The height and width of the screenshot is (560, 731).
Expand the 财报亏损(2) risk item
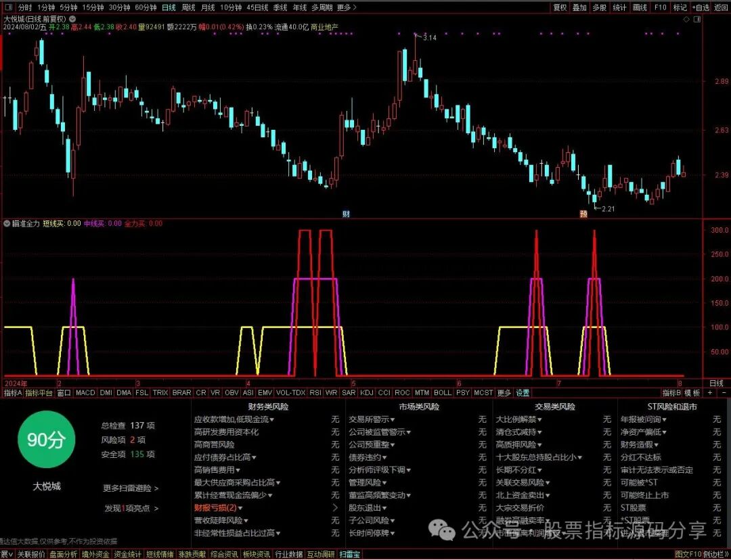pos(218,508)
